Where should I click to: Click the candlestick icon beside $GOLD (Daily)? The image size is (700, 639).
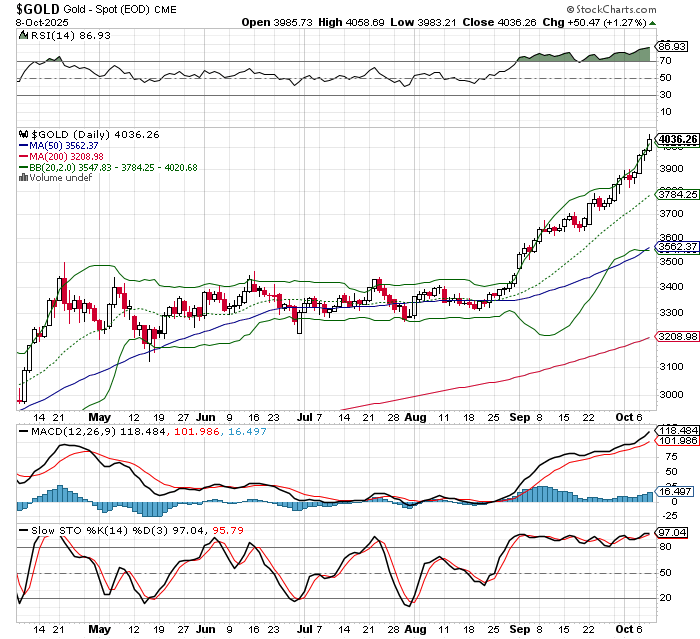click(x=24, y=134)
